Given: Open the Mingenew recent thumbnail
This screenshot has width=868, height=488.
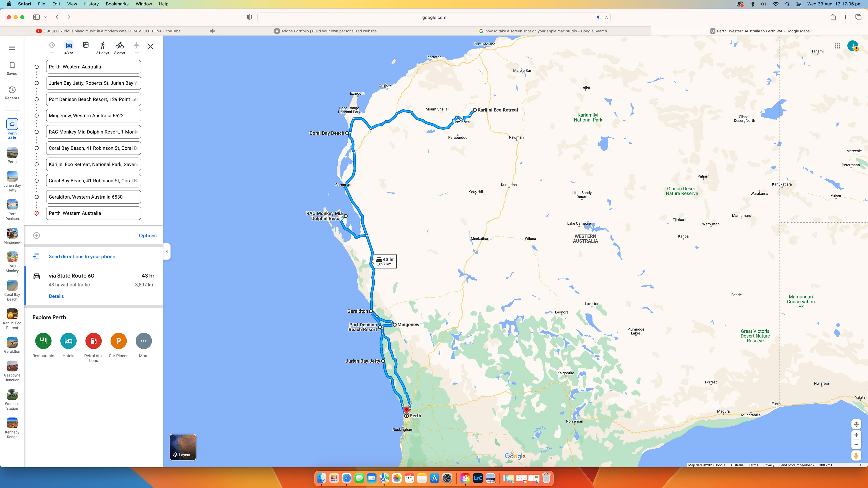Looking at the screenshot, I should pos(12,236).
